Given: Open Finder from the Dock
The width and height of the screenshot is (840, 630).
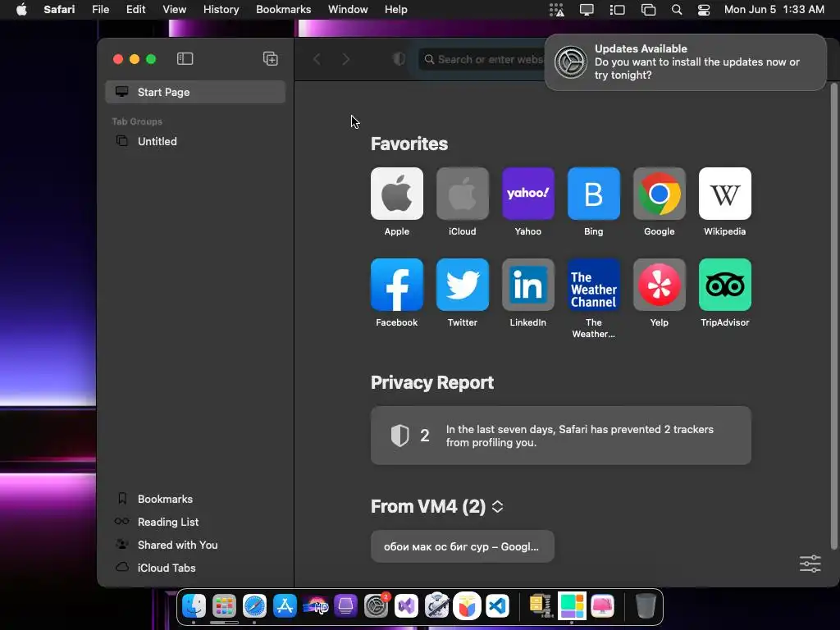Looking at the screenshot, I should tap(194, 606).
